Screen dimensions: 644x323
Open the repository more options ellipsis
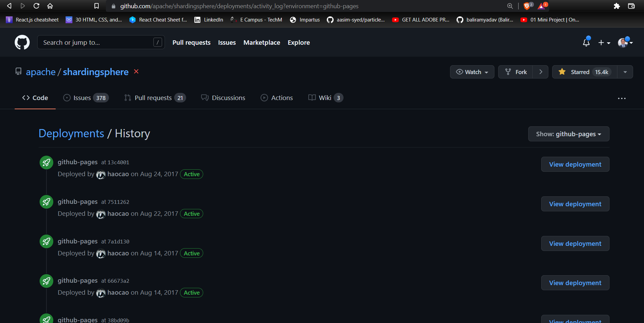(622, 98)
